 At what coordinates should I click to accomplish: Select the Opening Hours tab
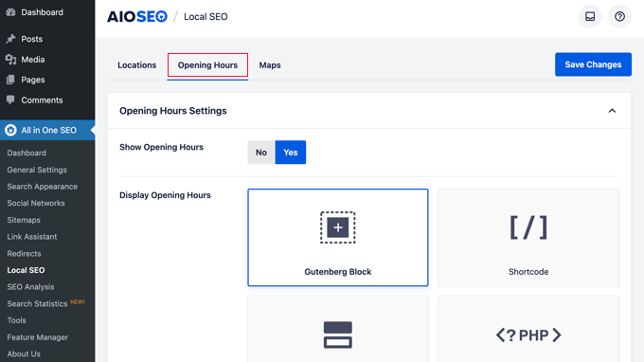click(x=207, y=65)
